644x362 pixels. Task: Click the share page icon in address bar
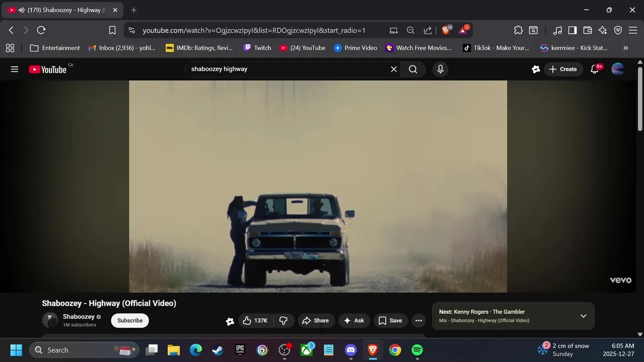(428, 30)
